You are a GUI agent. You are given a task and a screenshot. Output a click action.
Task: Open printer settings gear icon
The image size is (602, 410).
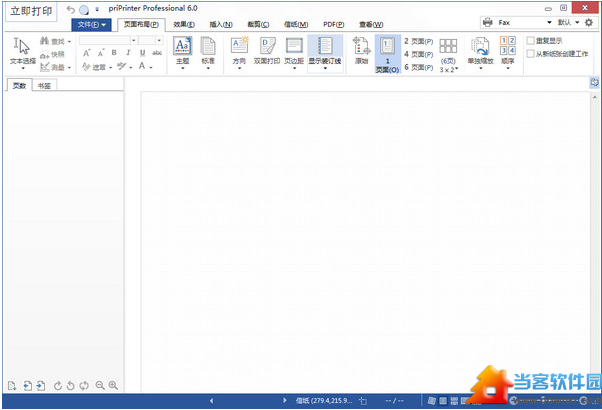589,23
